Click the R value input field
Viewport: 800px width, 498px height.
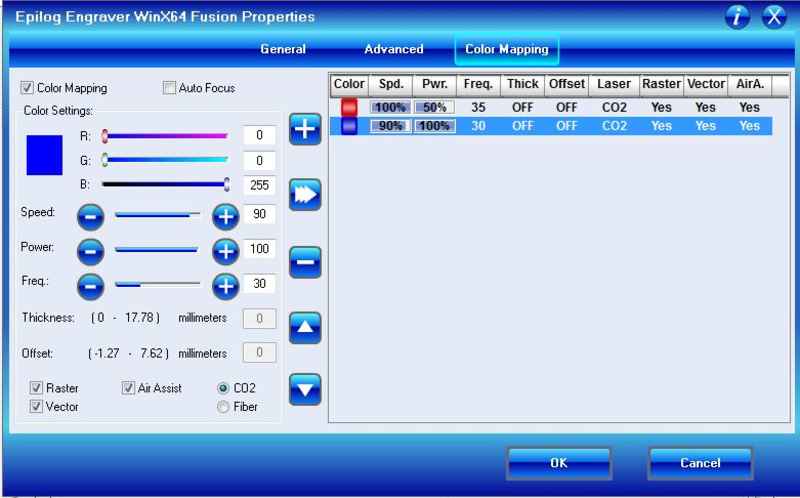click(259, 135)
